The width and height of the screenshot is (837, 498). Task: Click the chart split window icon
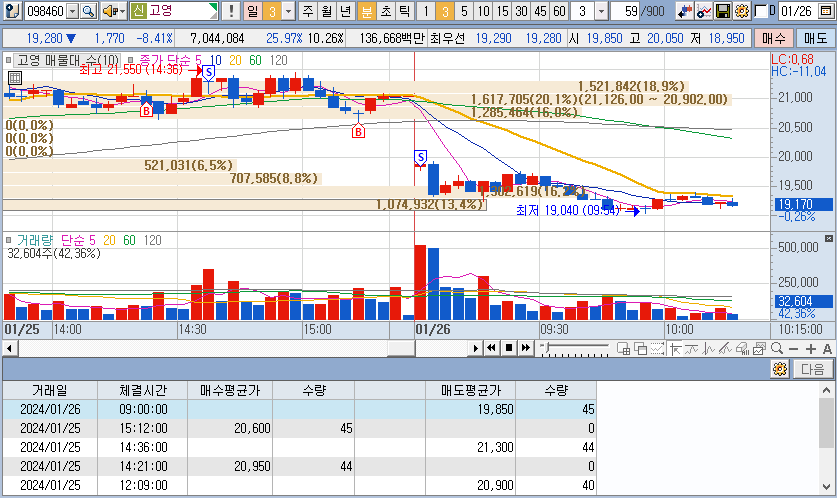point(623,349)
